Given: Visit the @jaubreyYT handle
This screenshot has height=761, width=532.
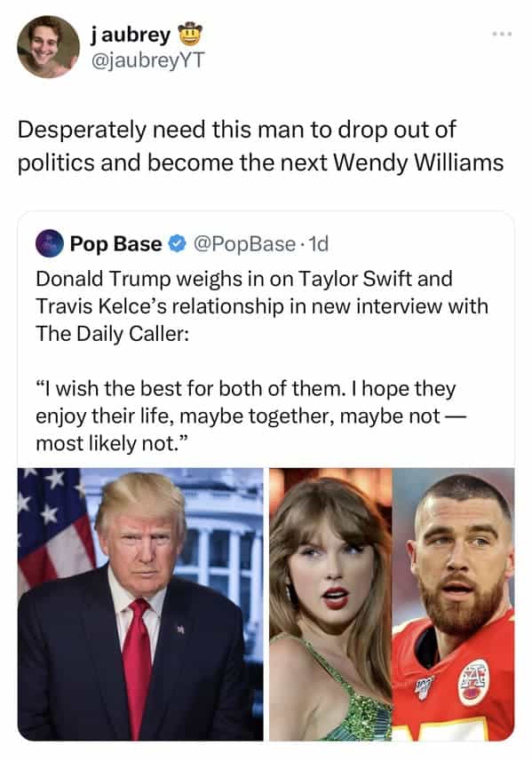Looking at the screenshot, I should (x=147, y=60).
